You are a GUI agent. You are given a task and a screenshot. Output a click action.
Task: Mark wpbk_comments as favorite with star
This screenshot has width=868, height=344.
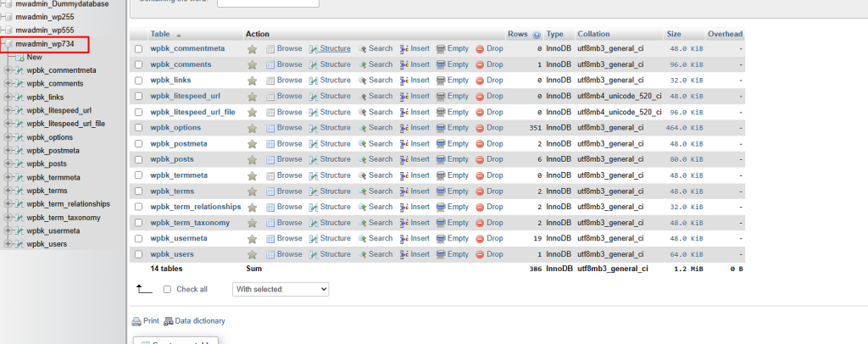coord(252,64)
